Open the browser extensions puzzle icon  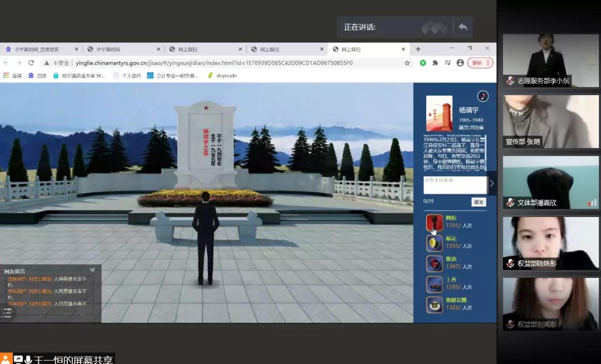point(435,63)
